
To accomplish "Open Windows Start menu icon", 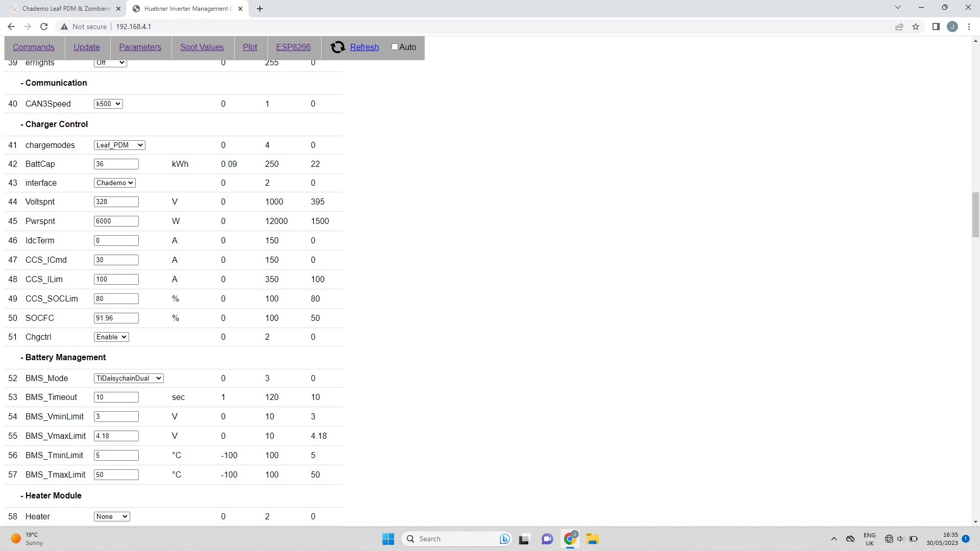I will click(388, 539).
